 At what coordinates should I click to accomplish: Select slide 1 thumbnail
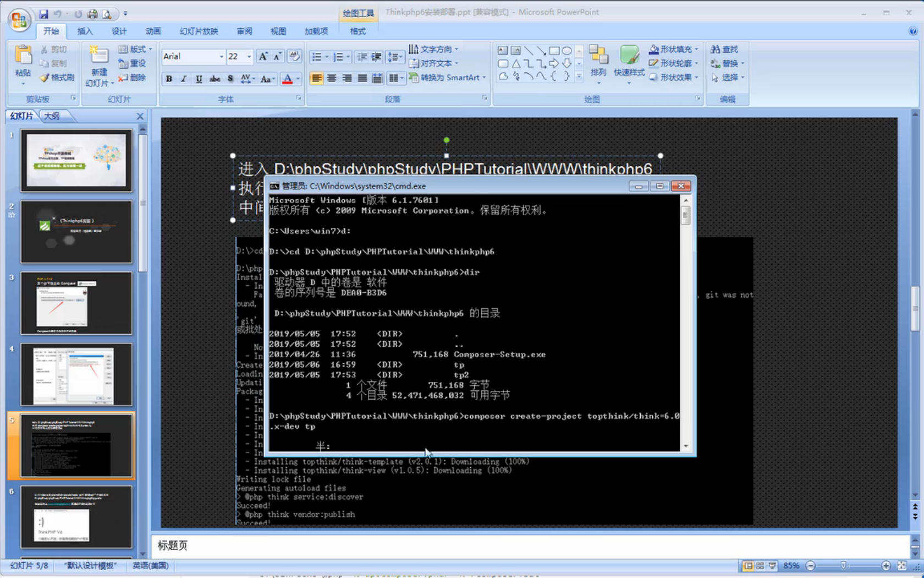click(76, 160)
